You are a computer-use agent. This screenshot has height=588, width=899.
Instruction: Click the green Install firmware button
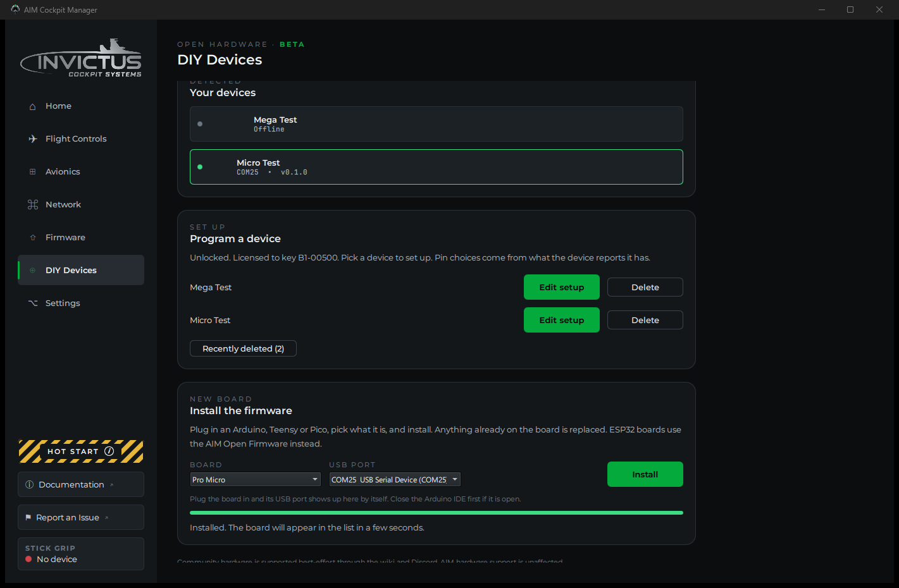(x=645, y=474)
